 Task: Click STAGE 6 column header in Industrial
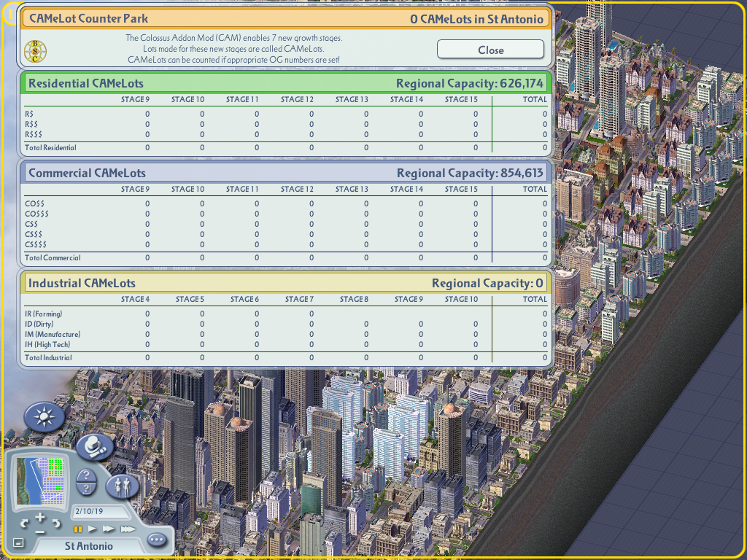click(x=244, y=300)
